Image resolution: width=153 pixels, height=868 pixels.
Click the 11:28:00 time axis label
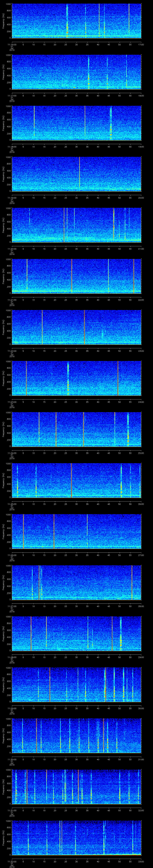pyautogui.click(x=12, y=657)
